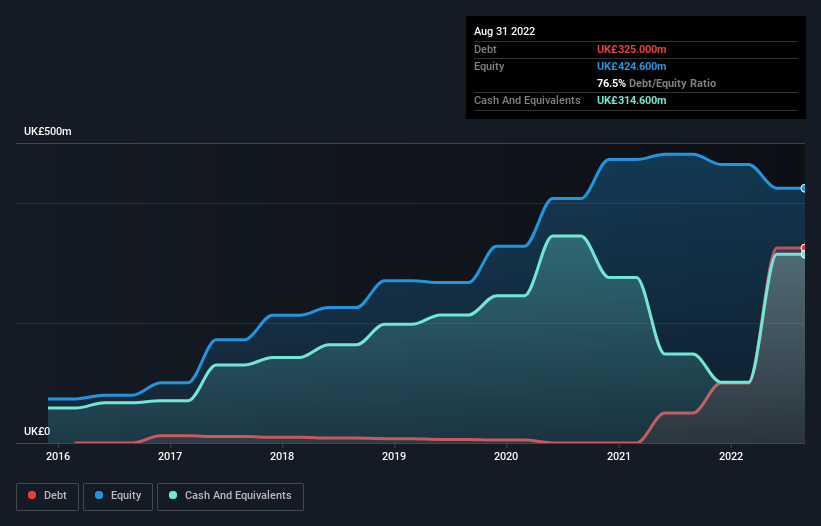Viewport: 821px width, 526px height.
Task: Click the teal Cash end-point marker
Action: pyautogui.click(x=804, y=254)
